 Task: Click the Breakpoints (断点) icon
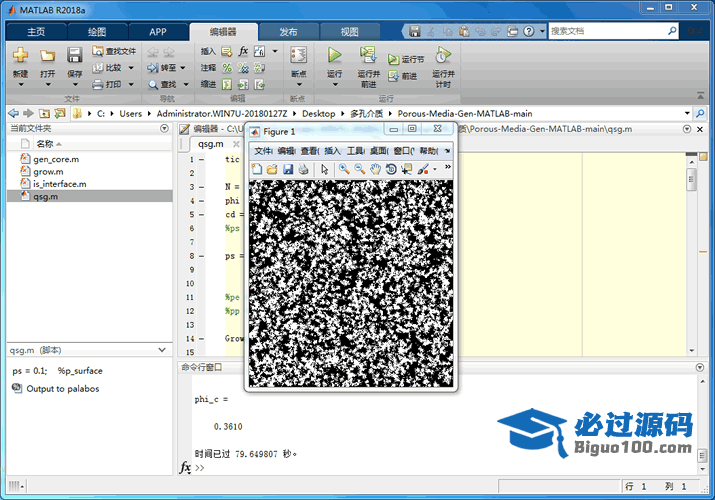click(x=299, y=55)
